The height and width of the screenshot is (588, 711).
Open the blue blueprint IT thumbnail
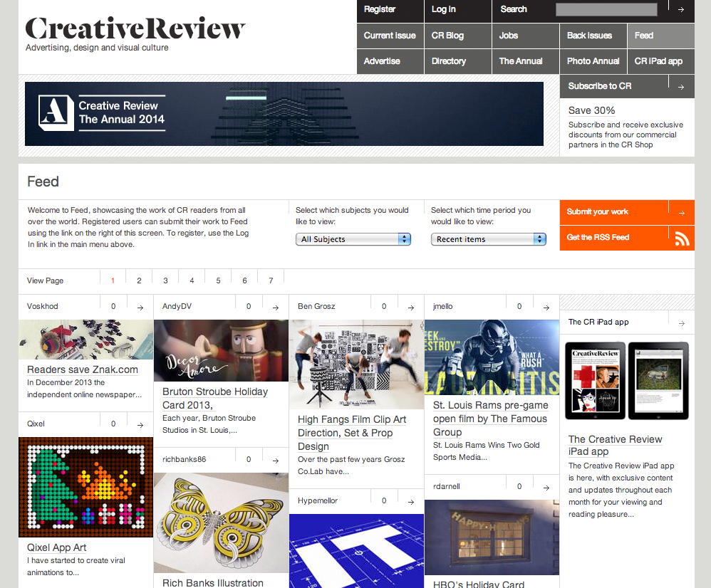point(356,551)
